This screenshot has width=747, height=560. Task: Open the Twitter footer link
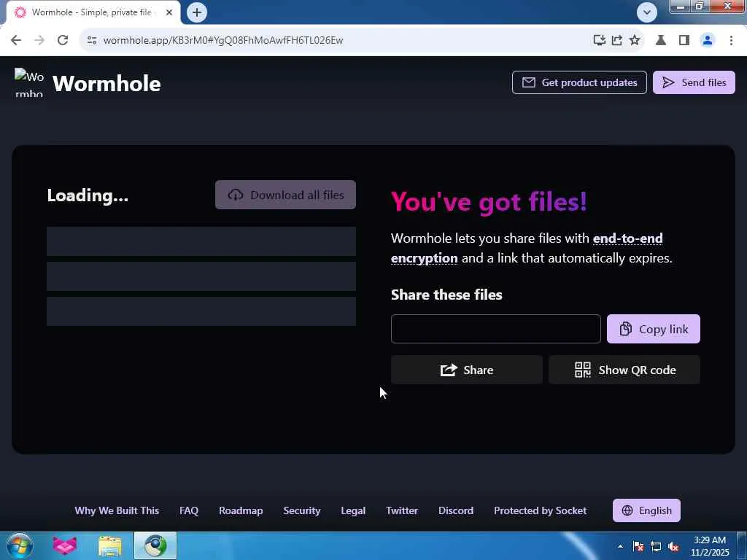point(402,510)
